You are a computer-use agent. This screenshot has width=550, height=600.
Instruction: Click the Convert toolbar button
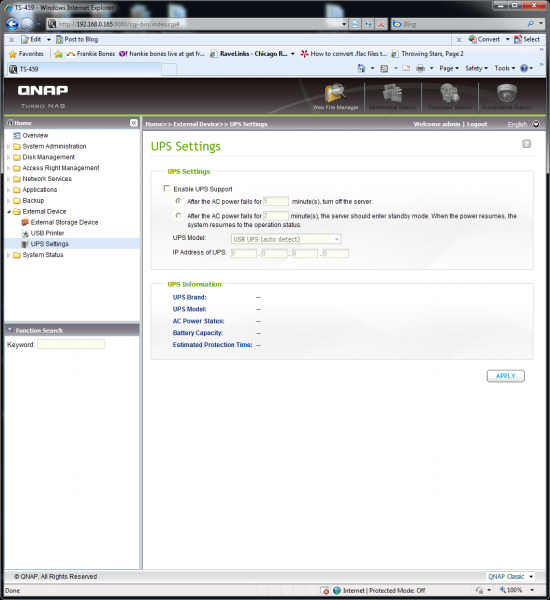[484, 39]
